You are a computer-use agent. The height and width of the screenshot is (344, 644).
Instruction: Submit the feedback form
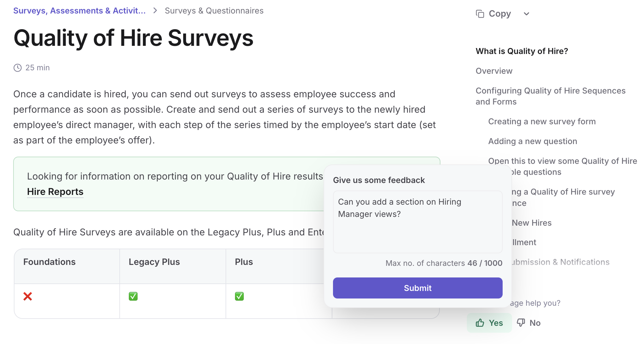tap(418, 288)
